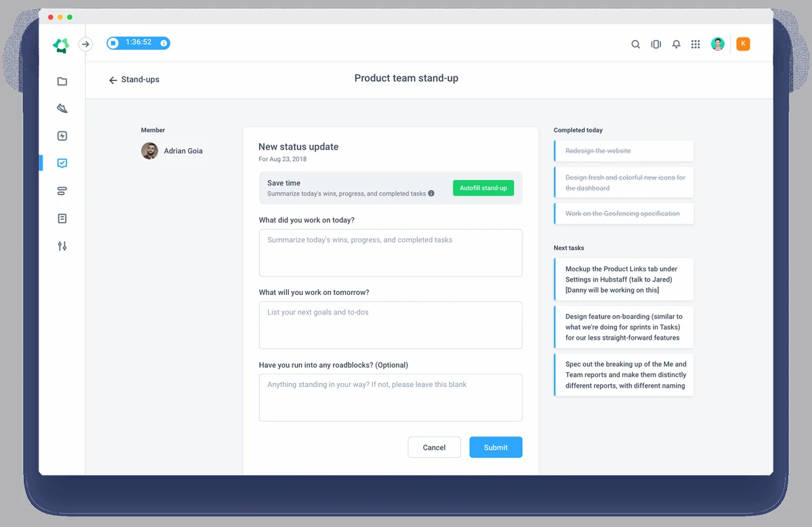Click the Cancel button
Viewport: 812px width, 527px height.
tap(434, 447)
